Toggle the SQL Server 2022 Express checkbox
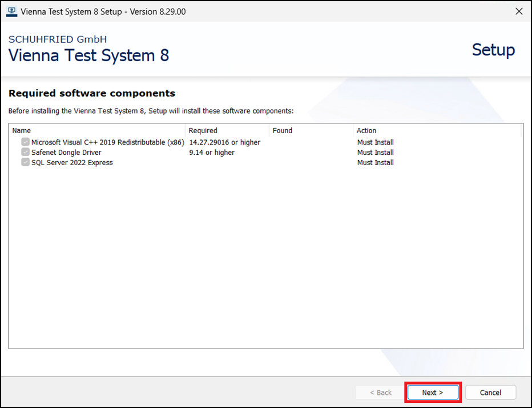Image resolution: width=532 pixels, height=408 pixels. click(25, 162)
